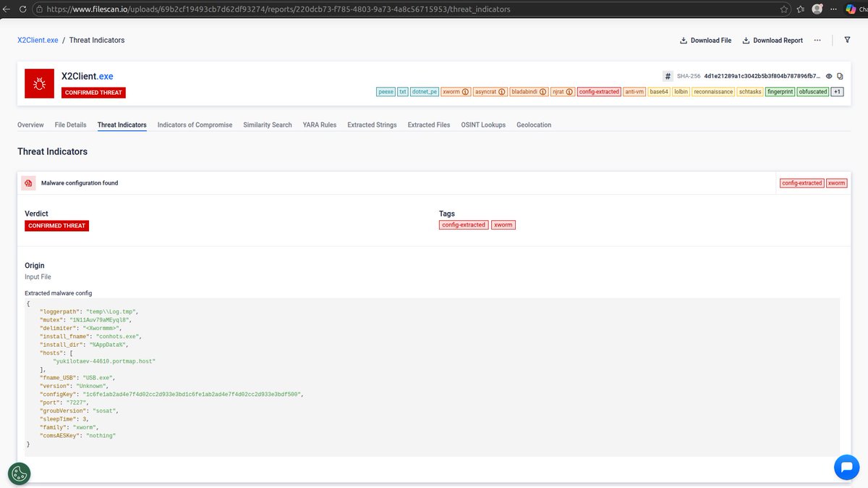The image size is (868, 488).
Task: Open the browser profile avatar
Action: [x=817, y=9]
